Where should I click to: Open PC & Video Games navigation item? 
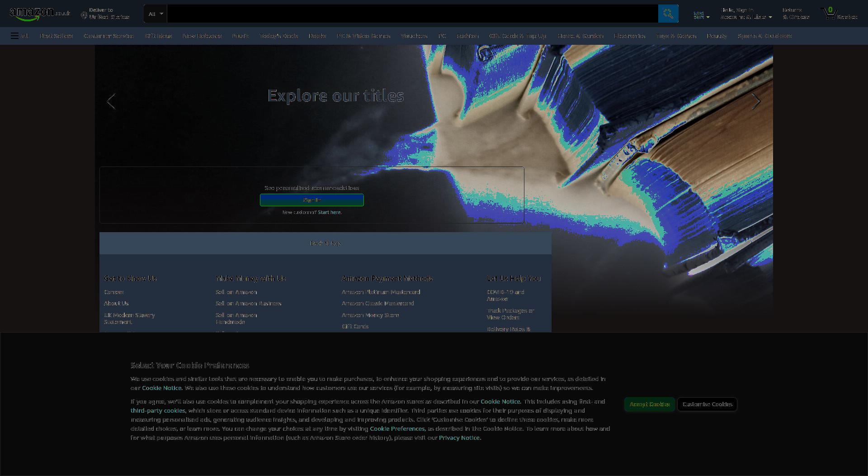[x=363, y=36]
